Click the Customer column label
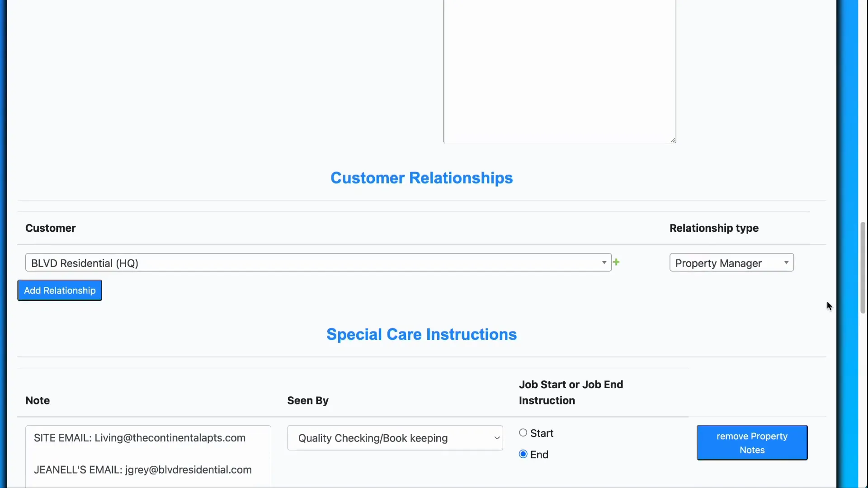This screenshot has width=868, height=488. (50, 228)
